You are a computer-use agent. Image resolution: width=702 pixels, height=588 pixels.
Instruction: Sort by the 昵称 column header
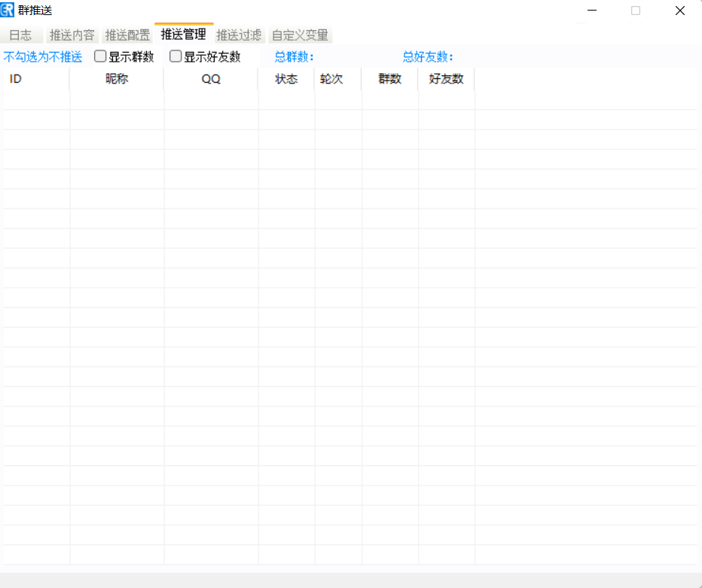pos(117,79)
